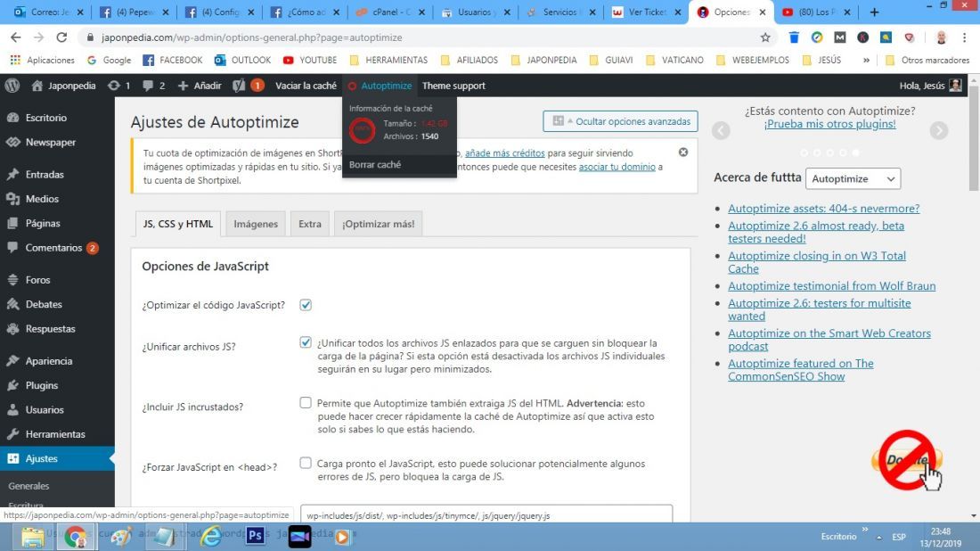Viewport: 980px width, 551px height.
Task: Click Vaciar la caché in admin bar
Action: (306, 86)
